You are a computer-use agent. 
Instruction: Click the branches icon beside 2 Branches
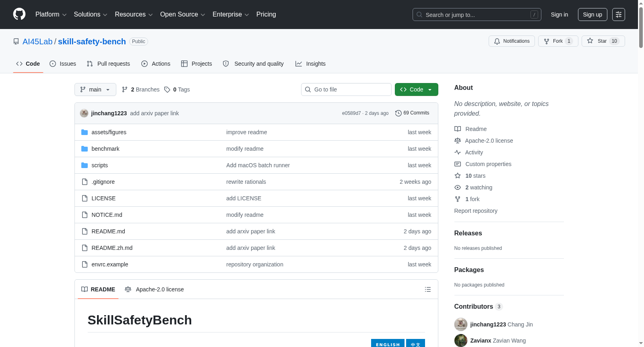coord(125,89)
